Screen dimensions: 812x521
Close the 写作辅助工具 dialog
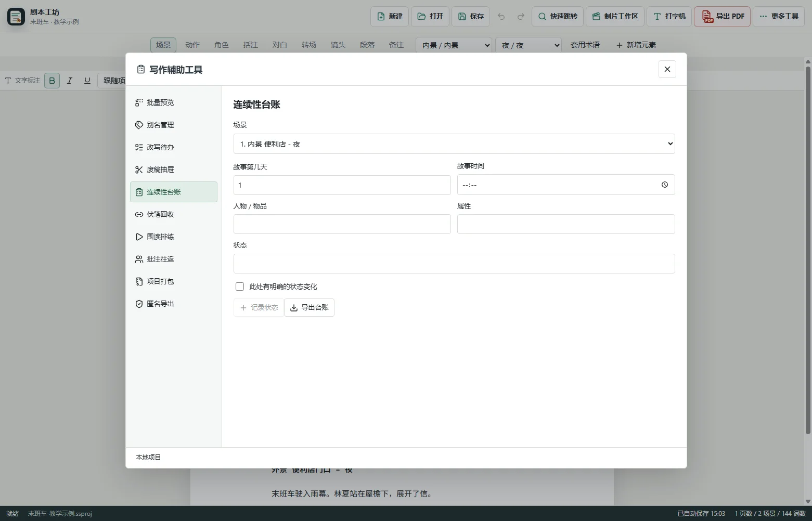point(667,69)
